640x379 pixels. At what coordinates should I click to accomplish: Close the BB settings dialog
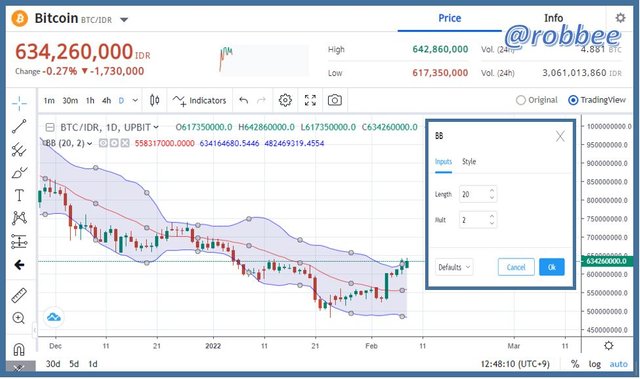[560, 136]
